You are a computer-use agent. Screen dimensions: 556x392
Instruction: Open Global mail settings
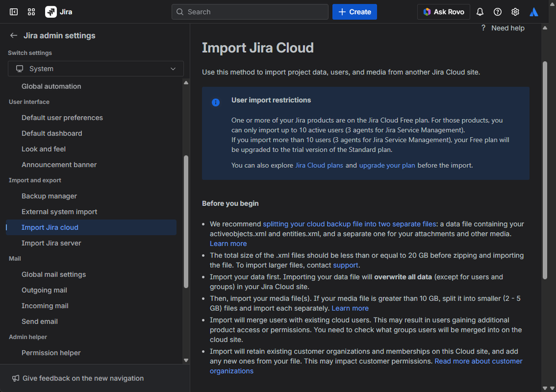coord(53,275)
